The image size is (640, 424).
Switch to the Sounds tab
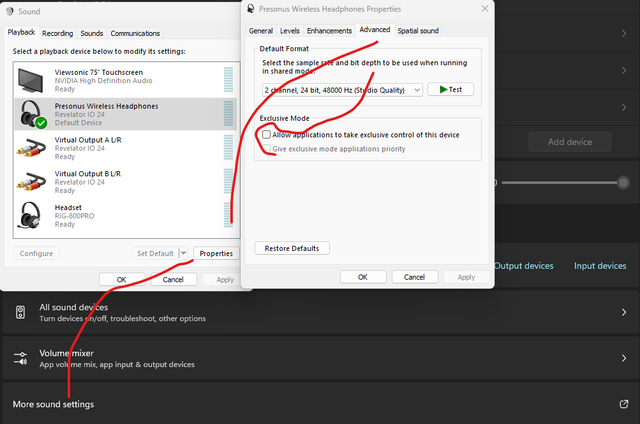[91, 33]
